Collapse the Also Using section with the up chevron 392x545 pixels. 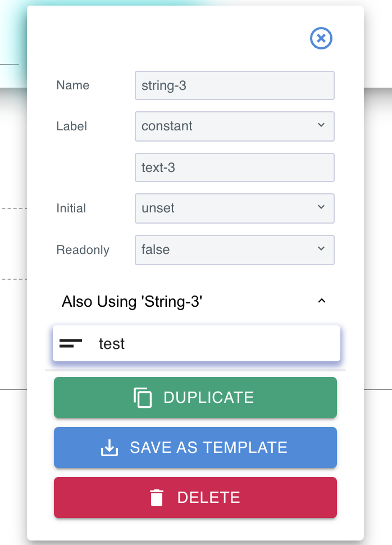coord(322,302)
